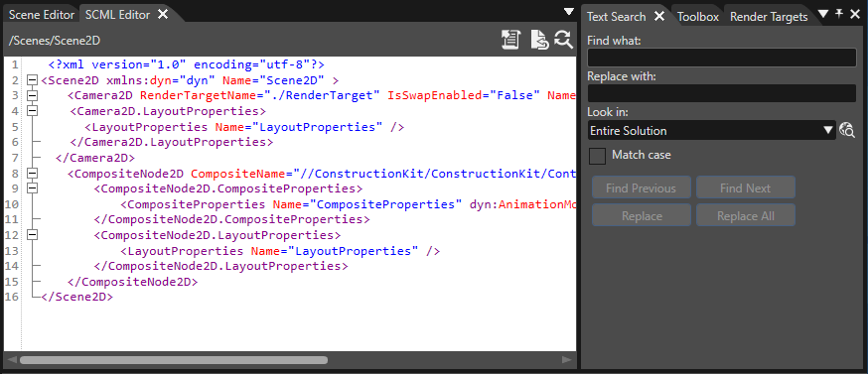Collapse CompositeNode2D.LayoutProperties fold on line 12

[x=32, y=235]
